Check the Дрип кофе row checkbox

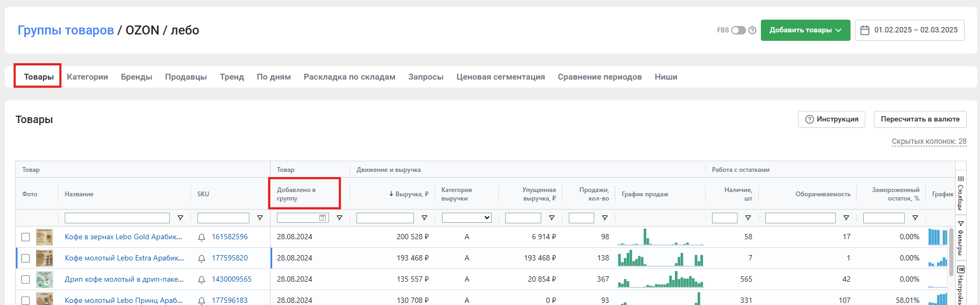(25, 280)
